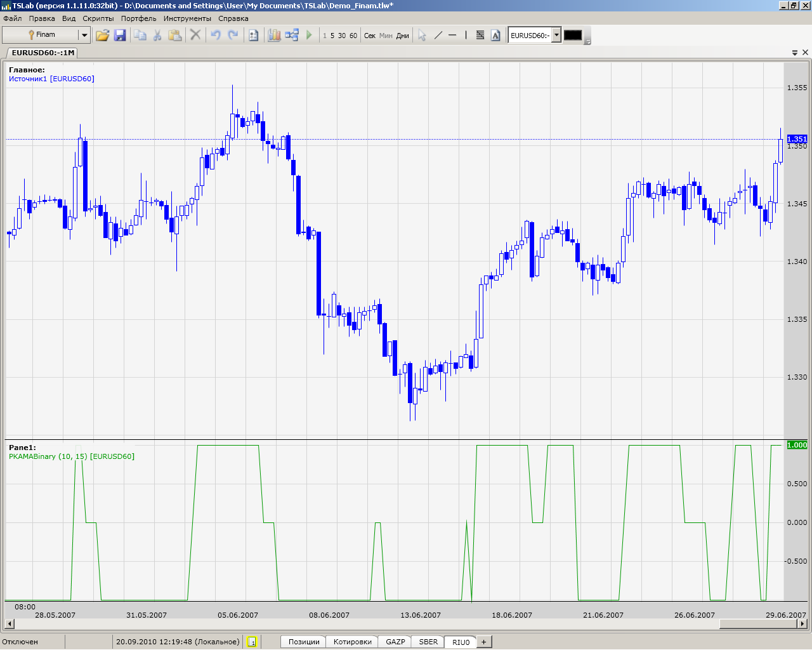Image resolution: width=812 pixels, height=650 pixels.
Task: Open the Finam provider dropdown arrow
Action: click(84, 35)
